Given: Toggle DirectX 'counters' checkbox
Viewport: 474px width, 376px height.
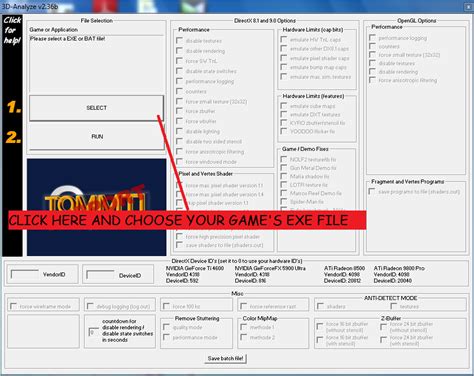Looking at the screenshot, I should tap(179, 91).
